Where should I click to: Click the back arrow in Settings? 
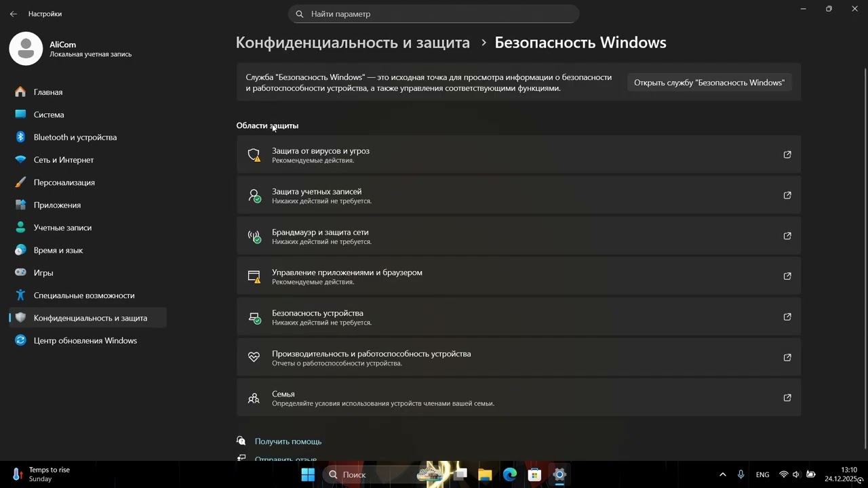pos(13,14)
